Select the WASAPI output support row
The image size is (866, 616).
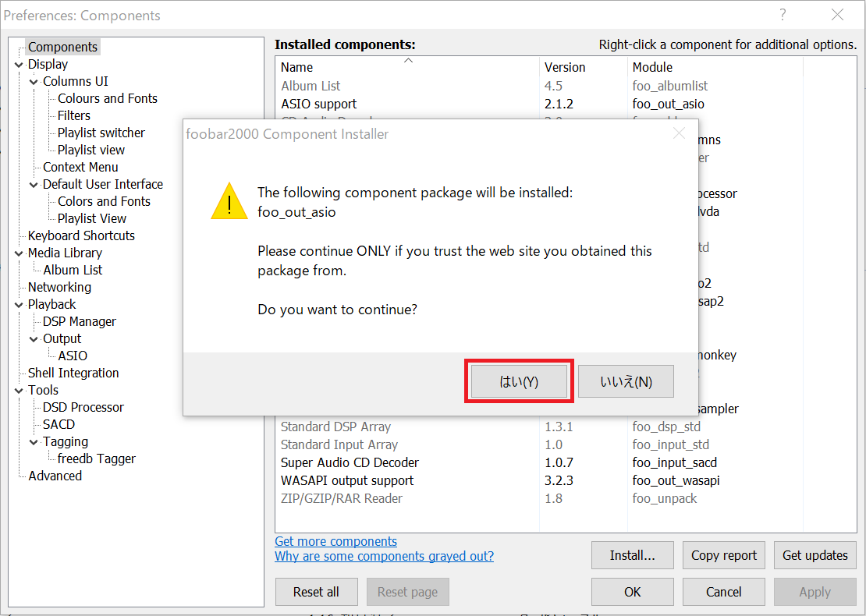(566, 480)
